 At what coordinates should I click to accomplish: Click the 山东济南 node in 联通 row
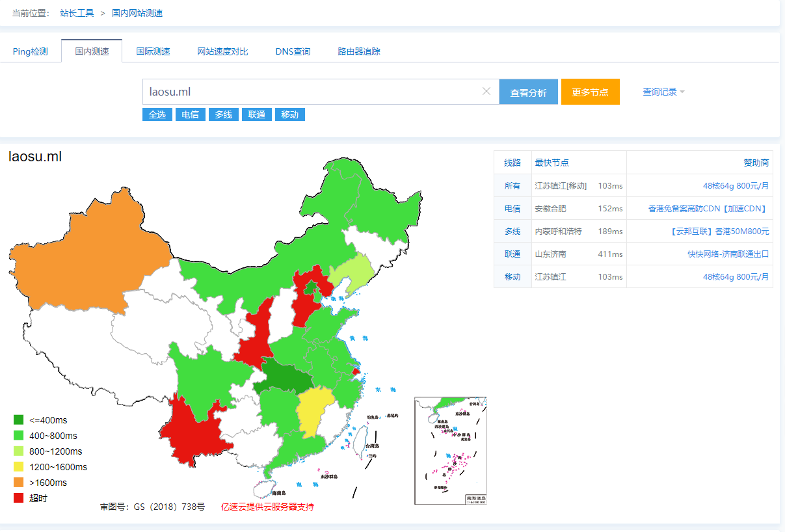pos(550,254)
